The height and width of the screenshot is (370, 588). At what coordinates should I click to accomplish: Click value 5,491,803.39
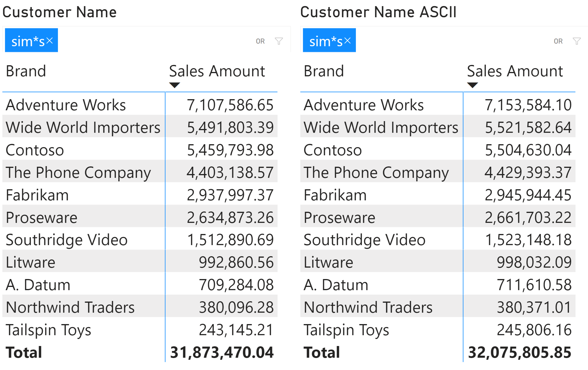[230, 128]
